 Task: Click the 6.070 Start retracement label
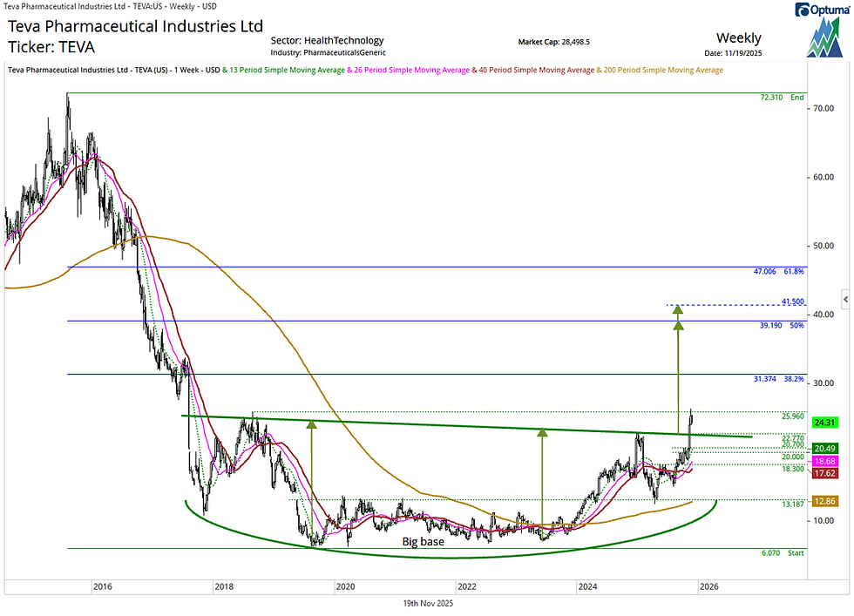pyautogui.click(x=783, y=552)
